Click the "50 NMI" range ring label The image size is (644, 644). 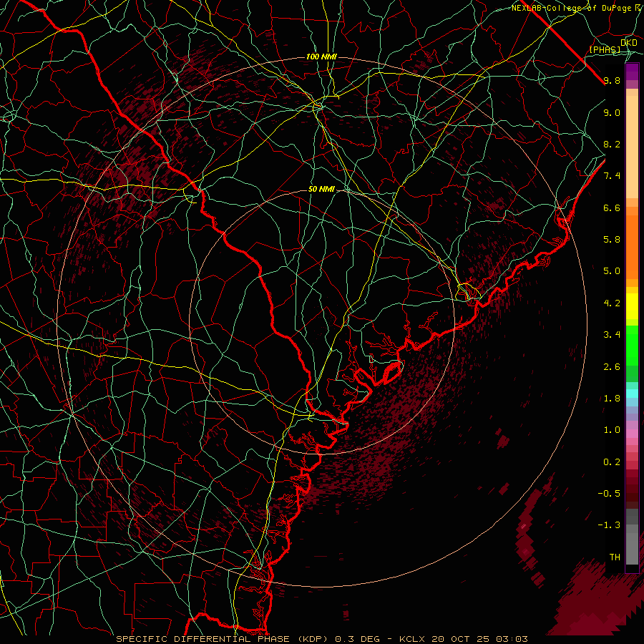[321, 189]
